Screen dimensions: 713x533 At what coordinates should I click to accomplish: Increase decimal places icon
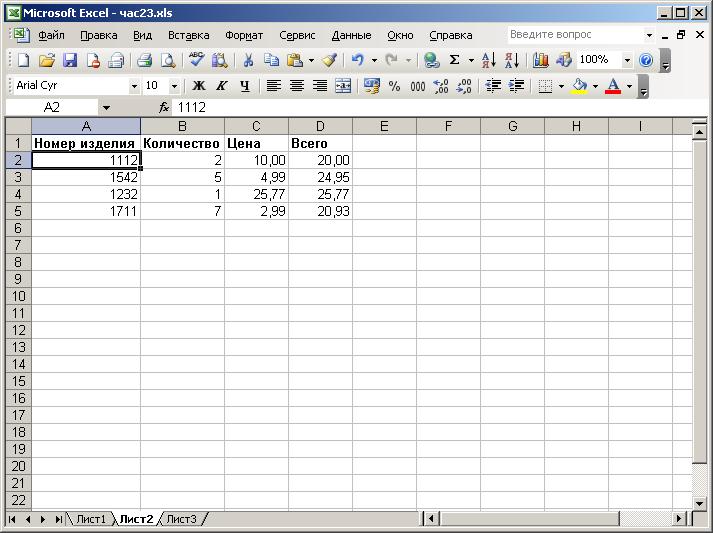tap(441, 85)
